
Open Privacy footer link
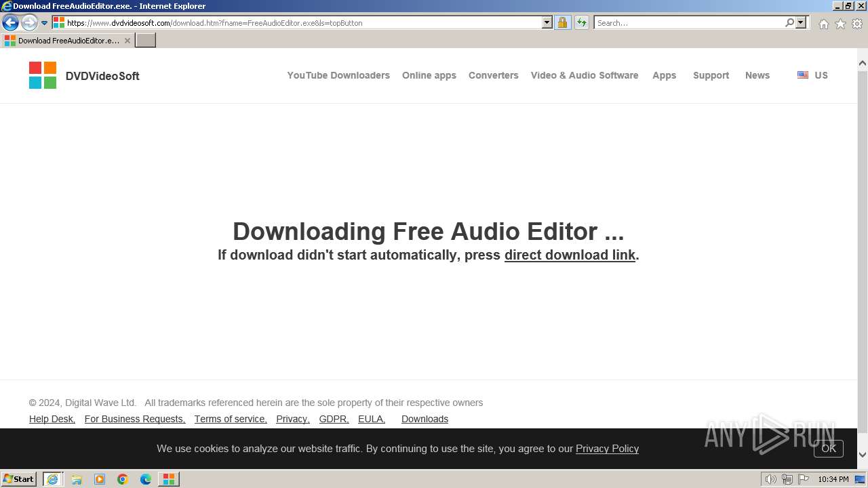[x=293, y=419]
